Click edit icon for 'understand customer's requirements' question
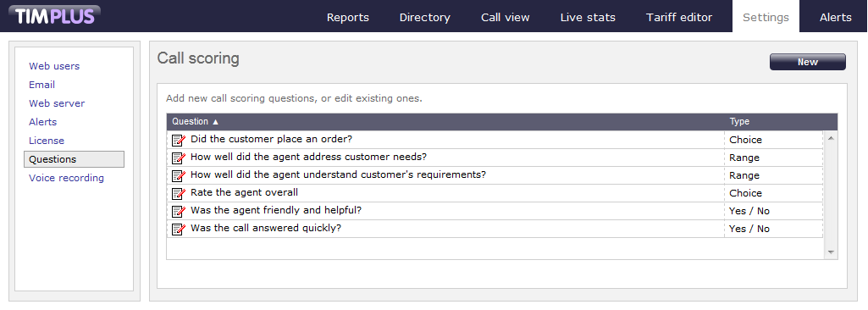The width and height of the screenshot is (868, 310). pyautogui.click(x=178, y=175)
